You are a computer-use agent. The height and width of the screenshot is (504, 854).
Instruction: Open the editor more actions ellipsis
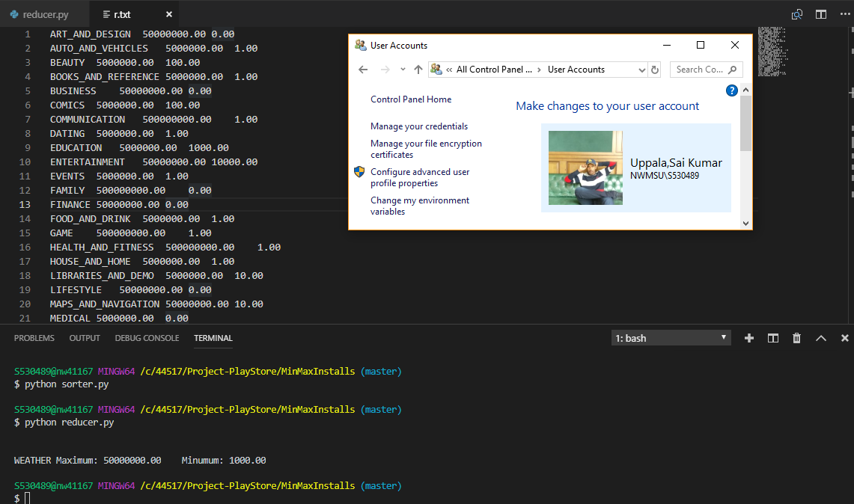click(844, 14)
